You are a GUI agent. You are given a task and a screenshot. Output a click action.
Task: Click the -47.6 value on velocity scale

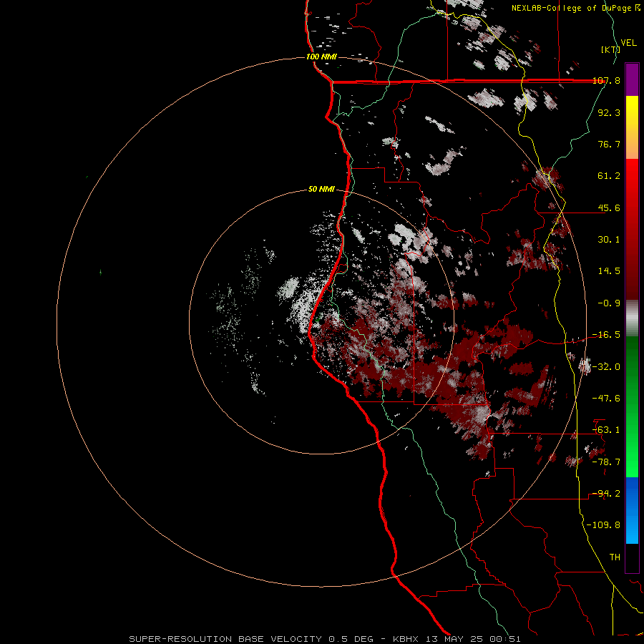[x=606, y=399]
